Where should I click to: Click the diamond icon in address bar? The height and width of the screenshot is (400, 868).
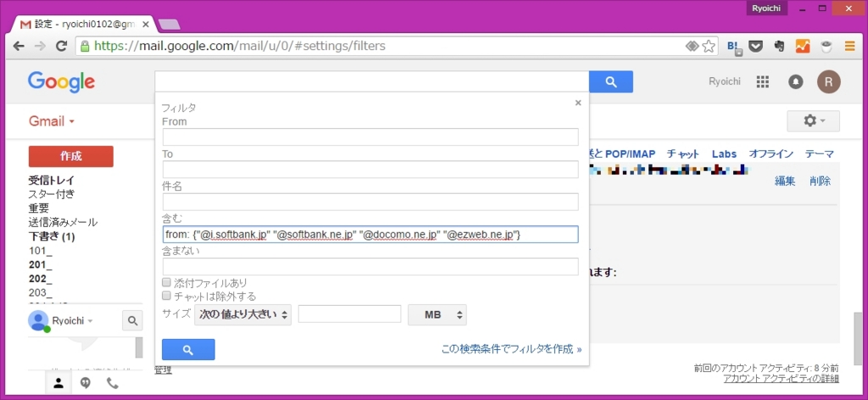(692, 47)
